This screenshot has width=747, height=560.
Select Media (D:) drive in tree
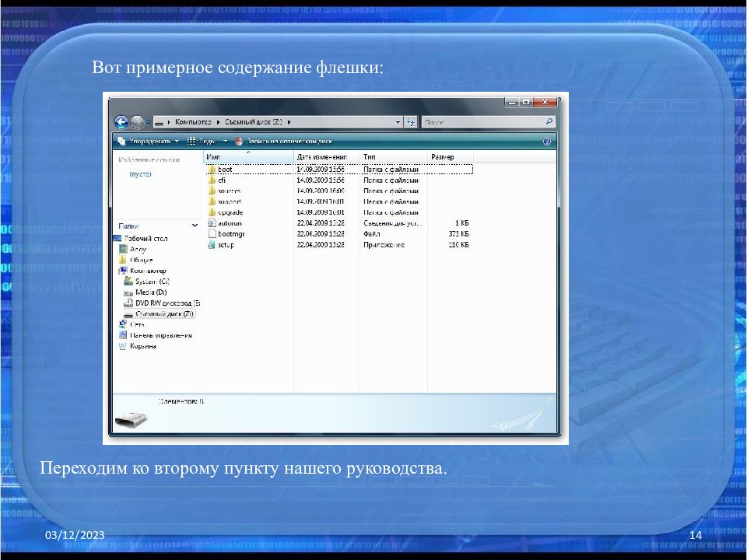pos(151,292)
